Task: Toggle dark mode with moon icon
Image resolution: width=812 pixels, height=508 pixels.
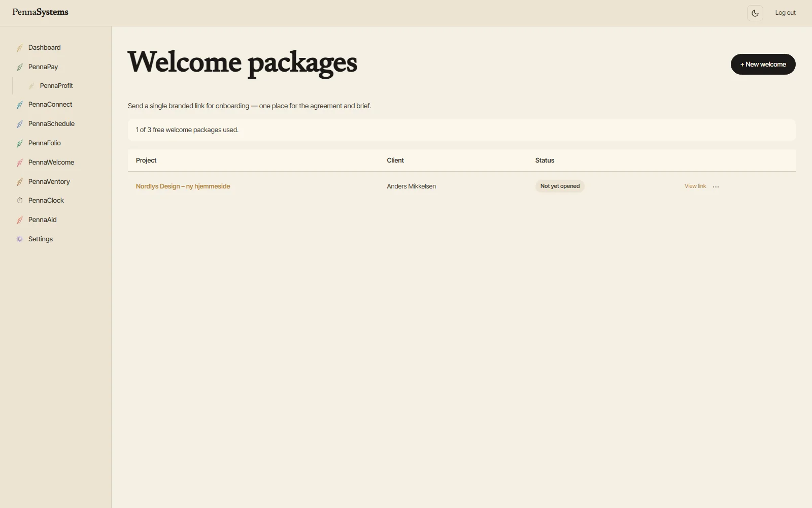Action: (x=755, y=13)
